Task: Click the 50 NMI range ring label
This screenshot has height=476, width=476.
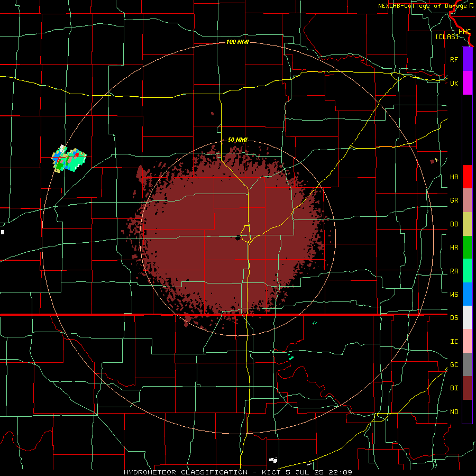Action: (237, 140)
